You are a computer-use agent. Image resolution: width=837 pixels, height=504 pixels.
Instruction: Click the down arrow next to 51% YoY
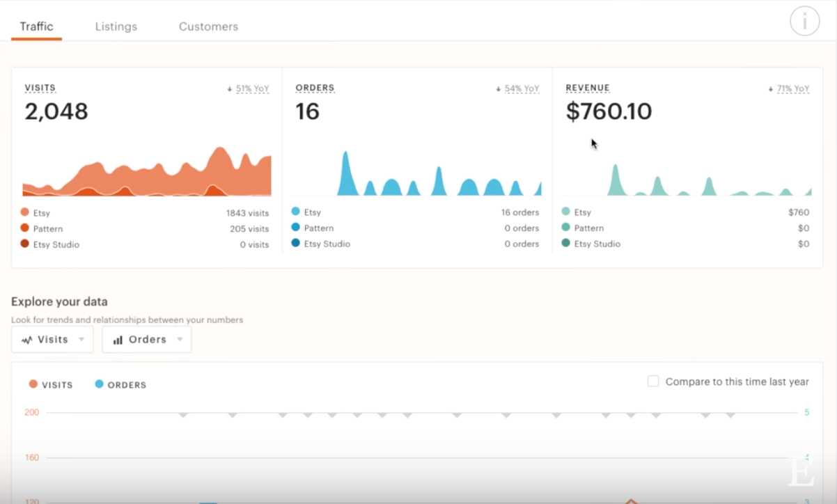pyautogui.click(x=230, y=89)
